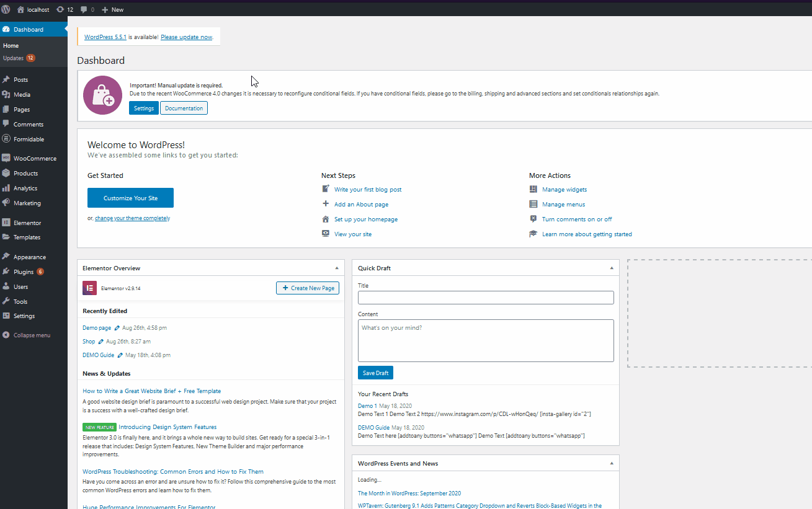812x509 pixels.
Task: Click Add an About page link
Action: (361, 204)
